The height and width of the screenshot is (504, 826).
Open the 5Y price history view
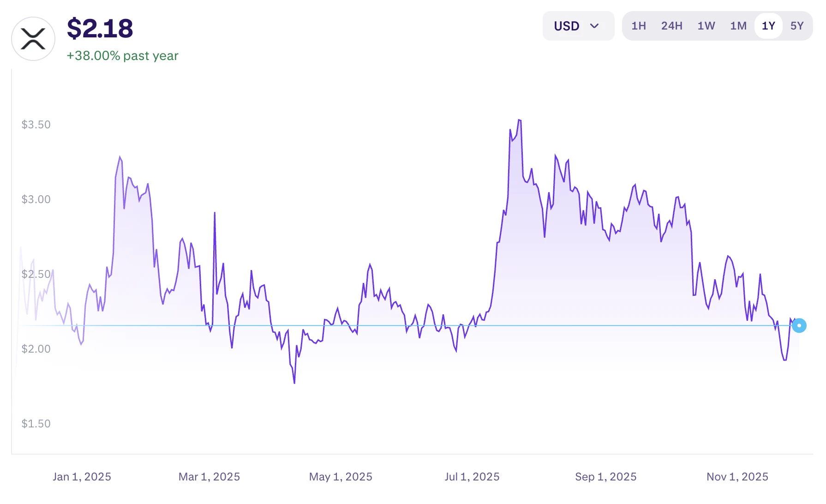point(797,26)
